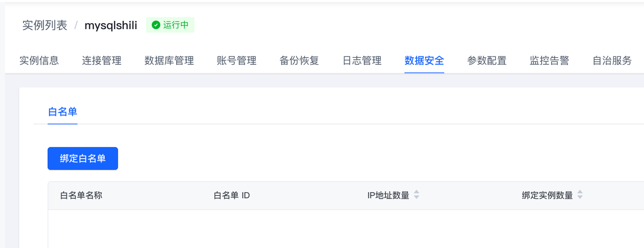This screenshot has height=248, width=644.
Task: Click the 白名单 ID column header
Action: coord(231,196)
